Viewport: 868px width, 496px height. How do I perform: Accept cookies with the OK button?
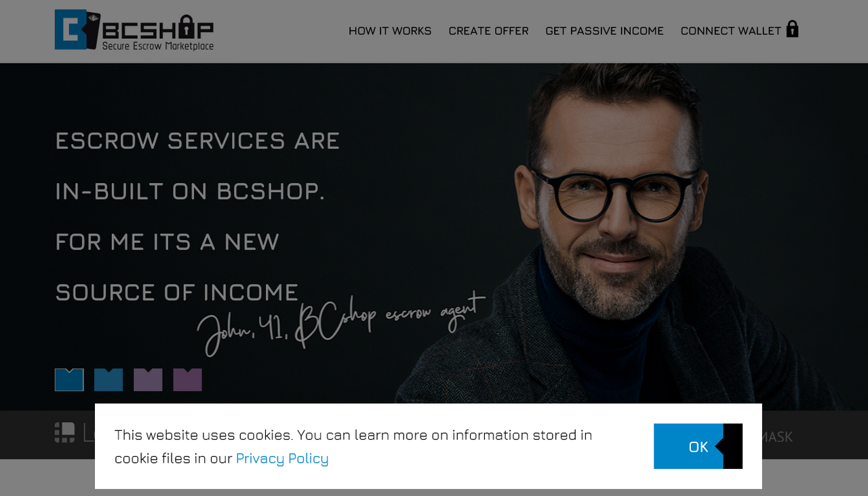coord(698,446)
